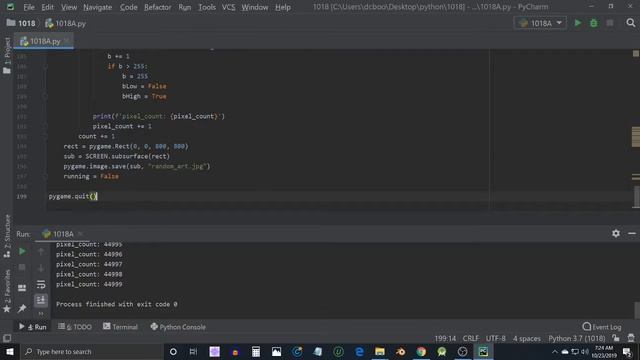The height and width of the screenshot is (360, 640).
Task: Open the Tools menu
Action: click(207, 7)
